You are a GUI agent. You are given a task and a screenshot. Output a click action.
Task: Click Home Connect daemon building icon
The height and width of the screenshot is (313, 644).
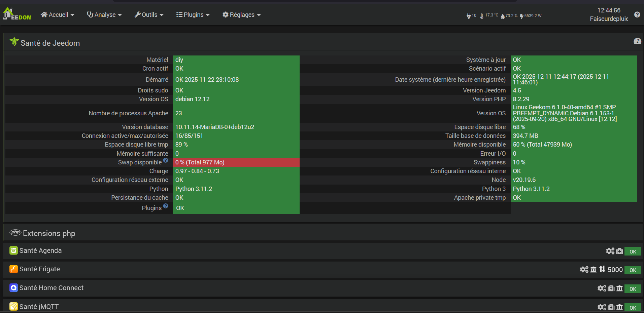tap(619, 288)
